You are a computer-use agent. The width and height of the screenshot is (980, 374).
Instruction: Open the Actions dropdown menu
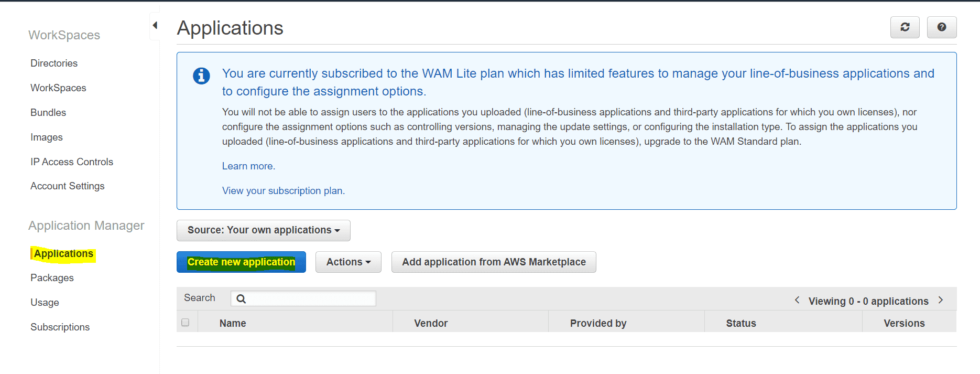coord(348,262)
